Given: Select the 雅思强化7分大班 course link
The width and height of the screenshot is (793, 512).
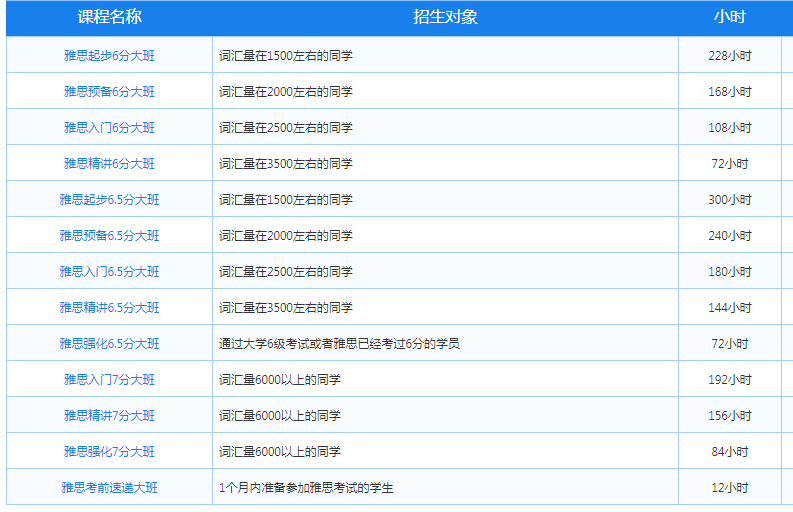Looking at the screenshot, I should point(109,452).
